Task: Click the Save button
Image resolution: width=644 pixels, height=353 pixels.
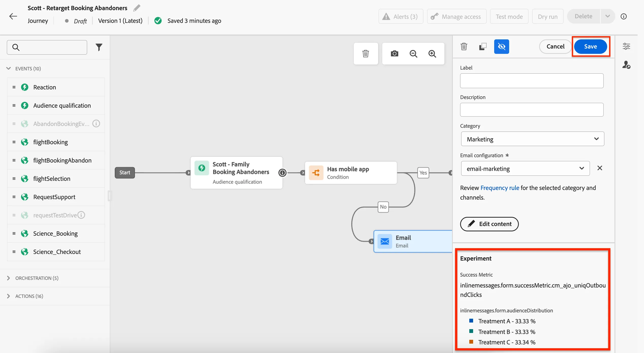Action: point(590,46)
